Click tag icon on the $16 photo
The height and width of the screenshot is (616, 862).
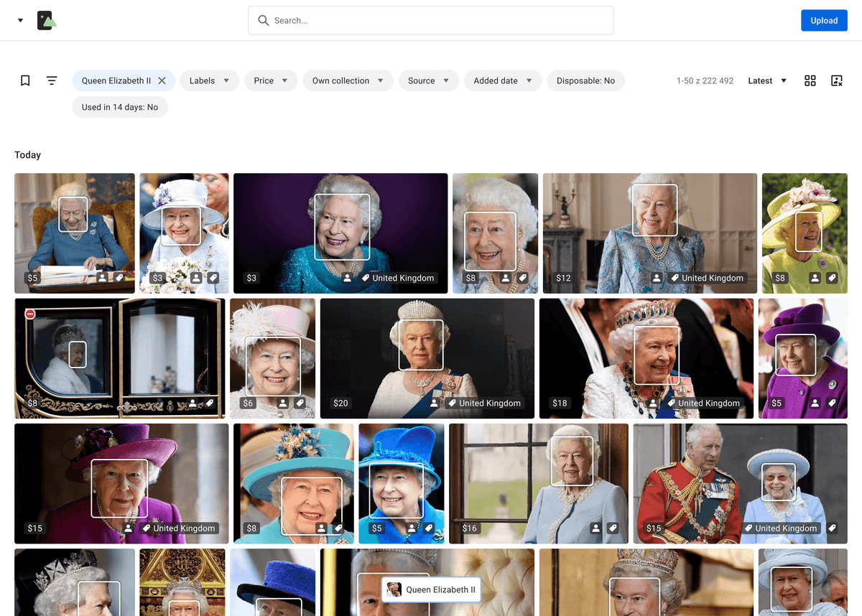613,528
